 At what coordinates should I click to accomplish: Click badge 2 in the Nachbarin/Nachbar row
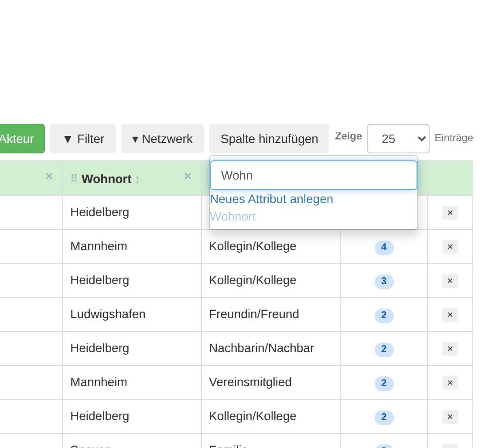click(x=384, y=349)
